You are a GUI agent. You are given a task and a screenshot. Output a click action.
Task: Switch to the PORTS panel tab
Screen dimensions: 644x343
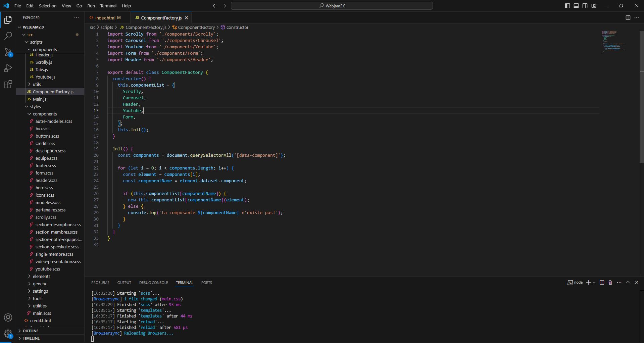point(207,283)
